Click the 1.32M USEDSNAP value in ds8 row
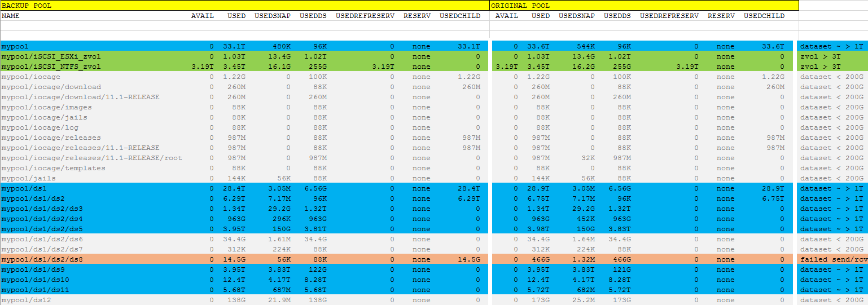The width and height of the screenshot is (868, 305). pos(584,259)
